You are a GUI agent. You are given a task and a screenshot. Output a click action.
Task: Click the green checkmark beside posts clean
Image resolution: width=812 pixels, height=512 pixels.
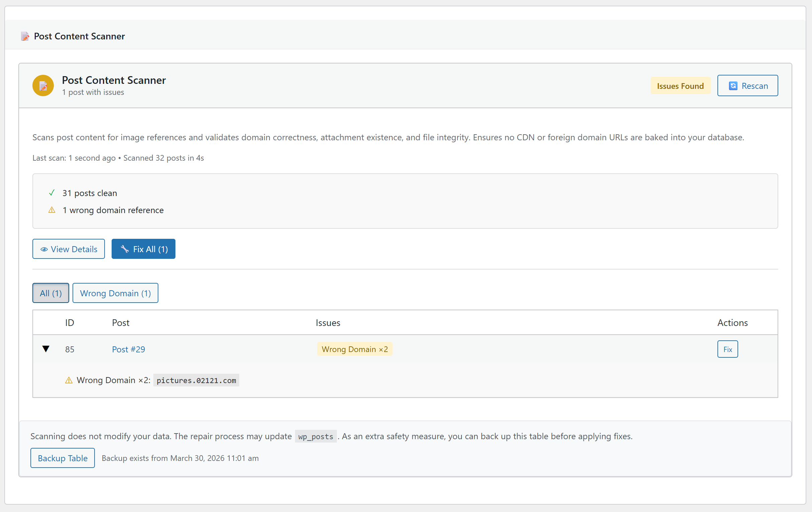[51, 193]
